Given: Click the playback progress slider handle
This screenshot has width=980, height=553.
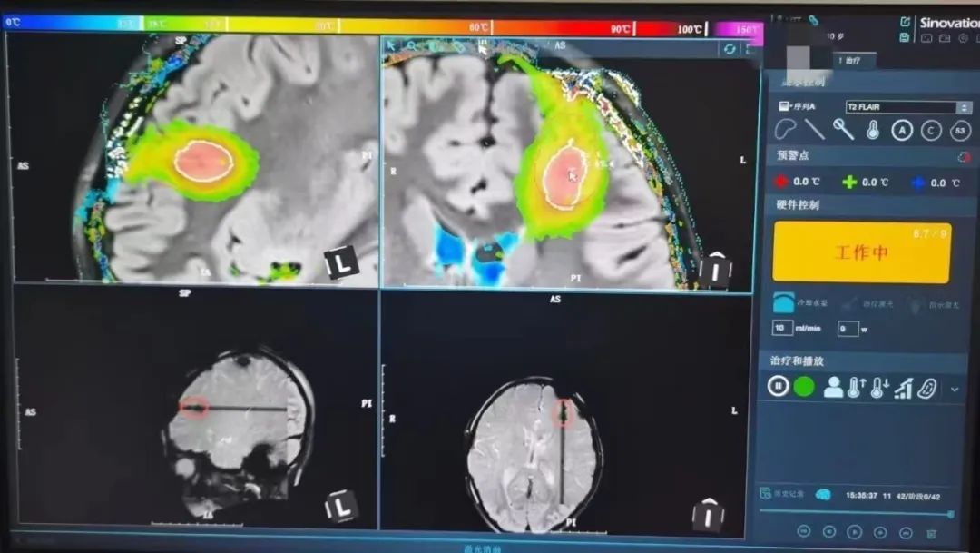Looking at the screenshot, I should point(950,514).
